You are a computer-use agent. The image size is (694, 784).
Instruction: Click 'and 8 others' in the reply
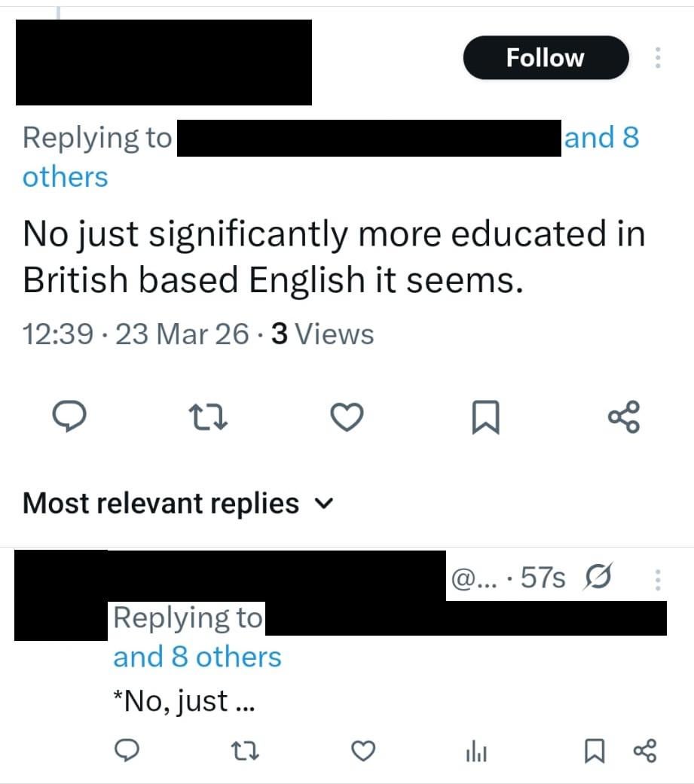pos(197,657)
